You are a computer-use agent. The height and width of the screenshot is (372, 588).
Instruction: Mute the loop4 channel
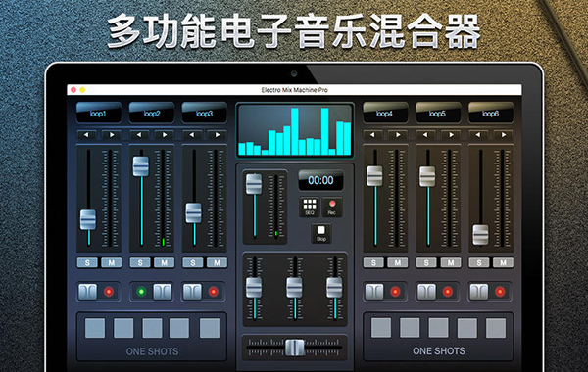398,262
